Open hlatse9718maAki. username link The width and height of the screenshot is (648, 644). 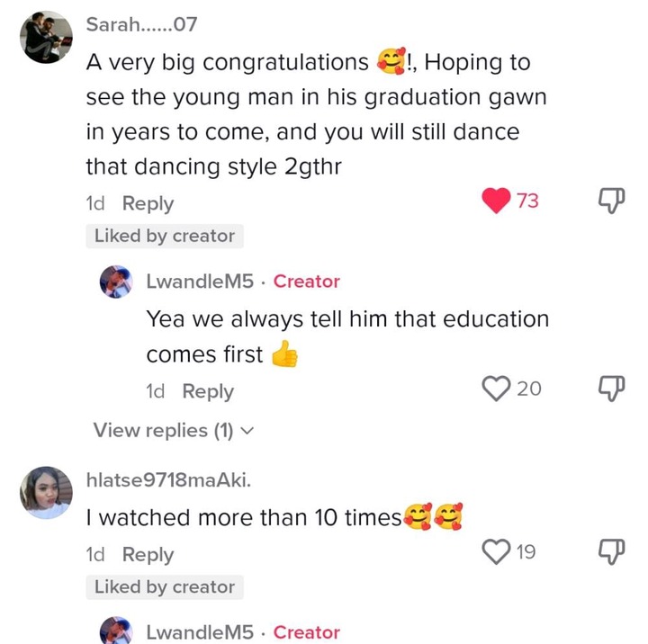point(168,481)
